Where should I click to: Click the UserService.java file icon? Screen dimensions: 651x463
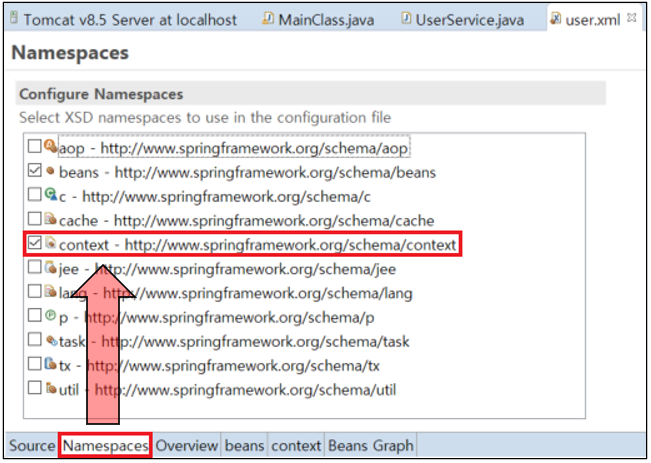click(406, 18)
